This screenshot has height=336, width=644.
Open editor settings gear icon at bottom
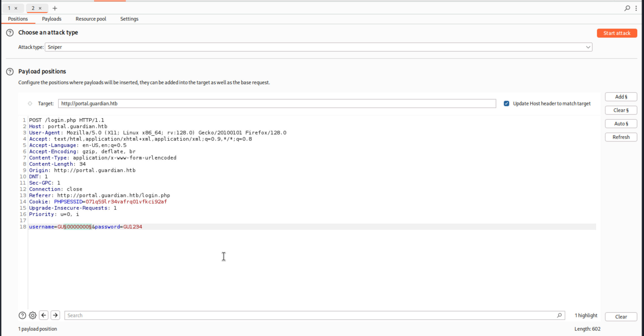click(32, 315)
